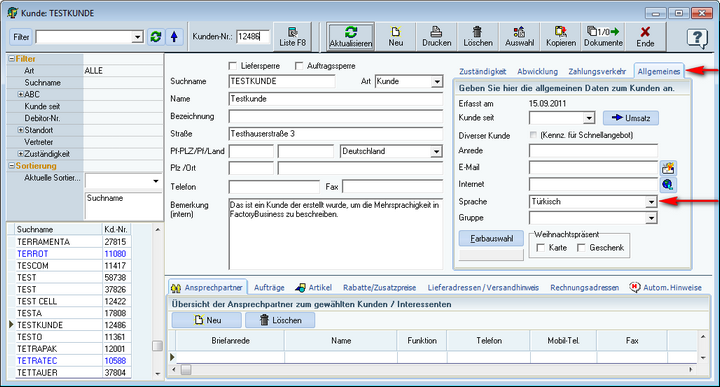Screen dimensions: 720x387
Task: Open website via Internet globe icon
Action: coord(668,185)
